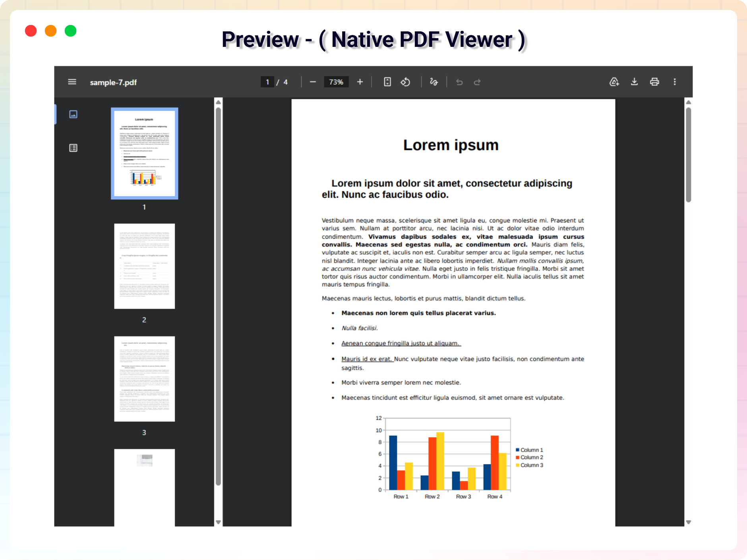This screenshot has height=560, width=747.
Task: Edit the page number input field
Action: (267, 82)
